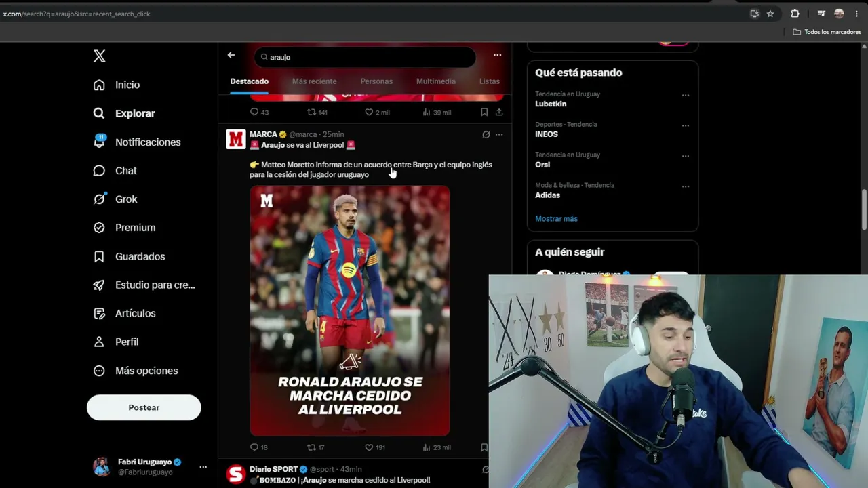The height and width of the screenshot is (488, 868).
Task: View analytics showing 39 mil views
Action: coord(437,112)
